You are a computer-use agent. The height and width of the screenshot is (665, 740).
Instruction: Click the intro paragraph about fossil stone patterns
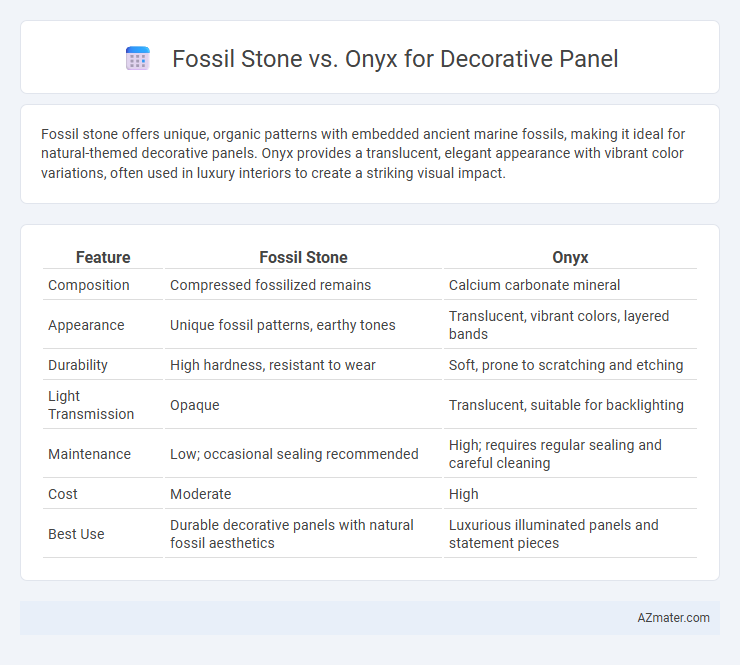pyautogui.click(x=363, y=153)
